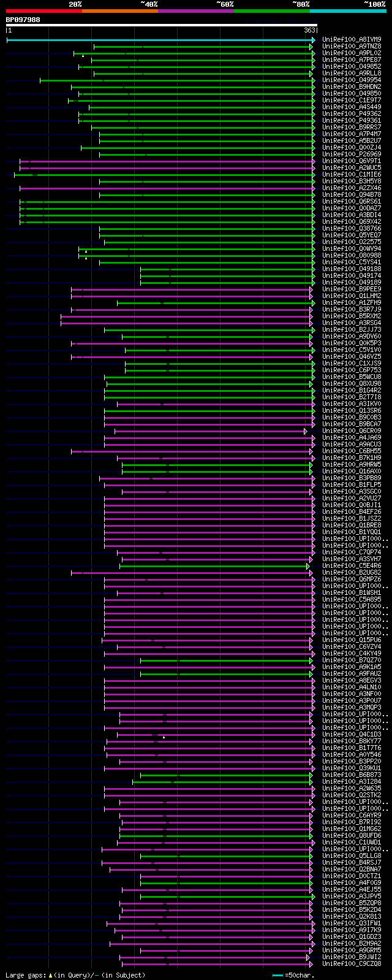
Task: Open UniRef100_B9PEE9 label
Action: click(x=352, y=289)
